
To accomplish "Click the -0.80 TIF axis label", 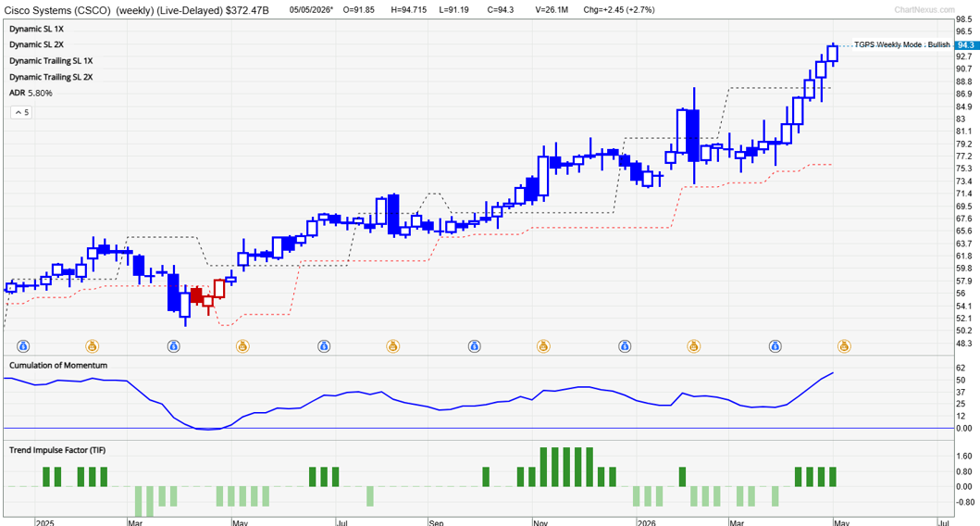I will click(x=965, y=502).
